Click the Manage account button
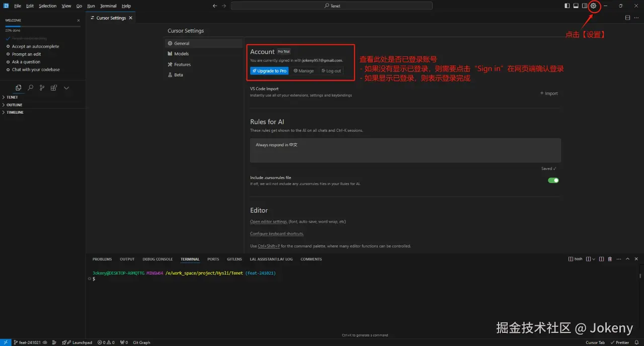This screenshot has width=644, height=346. [304, 71]
